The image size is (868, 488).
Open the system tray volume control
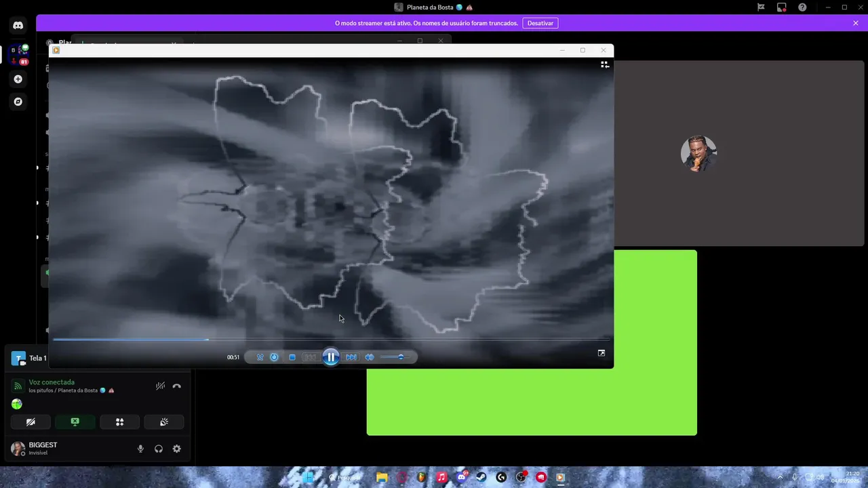pyautogui.click(x=821, y=477)
